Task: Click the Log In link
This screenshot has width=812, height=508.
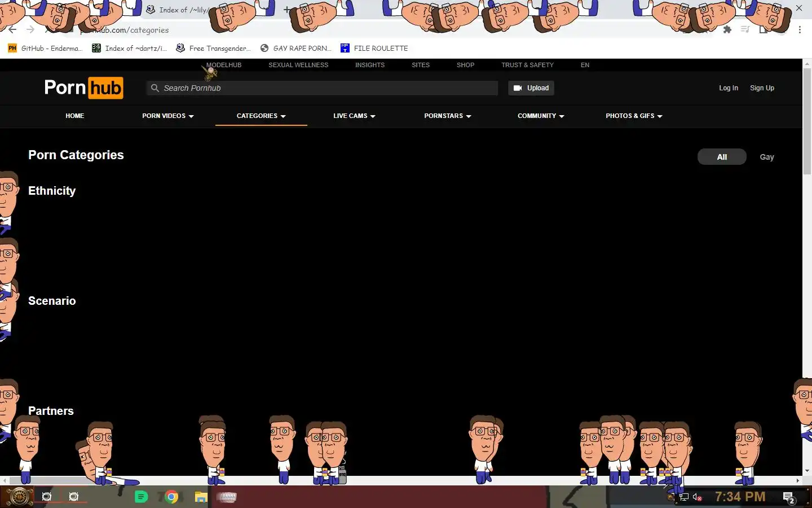Action: coord(728,88)
